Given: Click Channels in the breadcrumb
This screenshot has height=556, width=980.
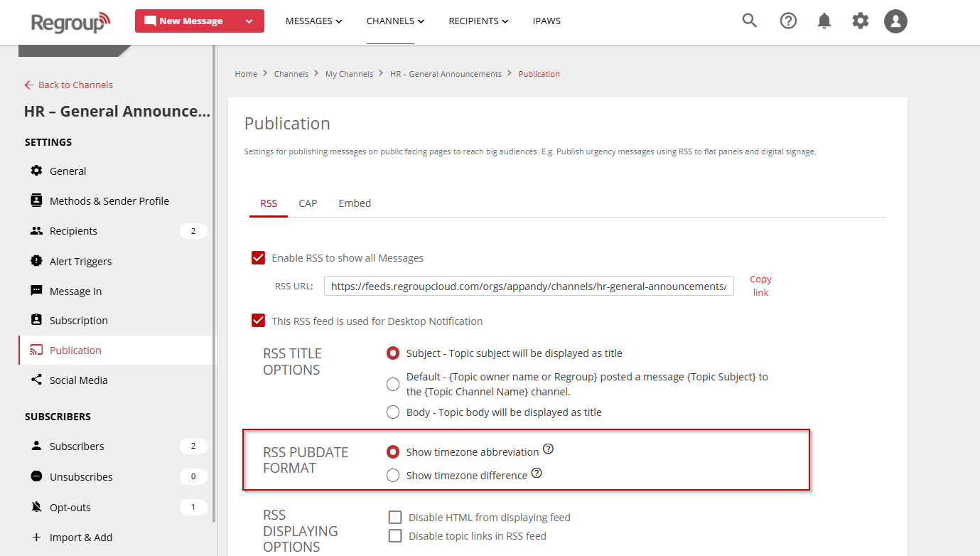Looking at the screenshot, I should [x=291, y=74].
